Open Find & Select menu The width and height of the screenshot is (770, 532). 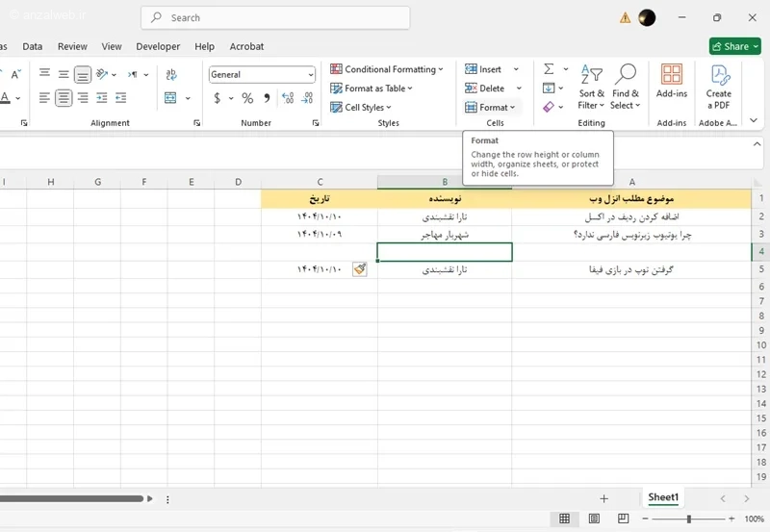(625, 87)
